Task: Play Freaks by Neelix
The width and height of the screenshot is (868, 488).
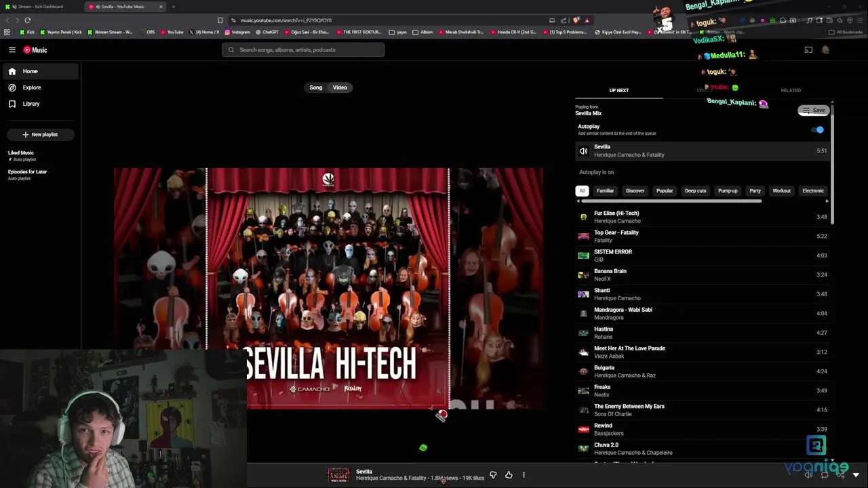Action: pyautogui.click(x=703, y=390)
